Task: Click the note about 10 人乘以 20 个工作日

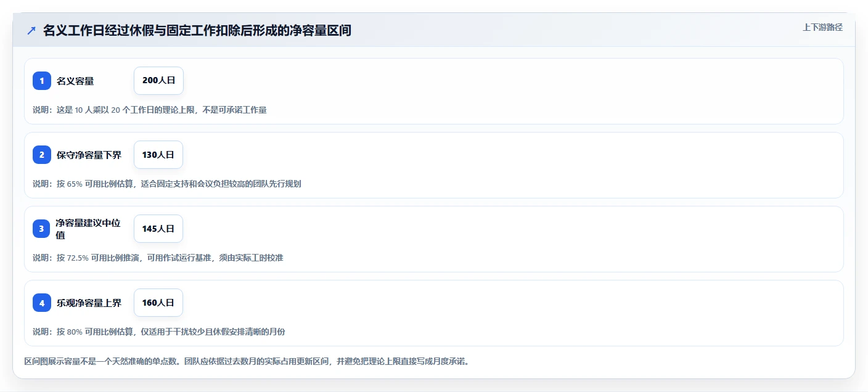Action: pos(150,110)
